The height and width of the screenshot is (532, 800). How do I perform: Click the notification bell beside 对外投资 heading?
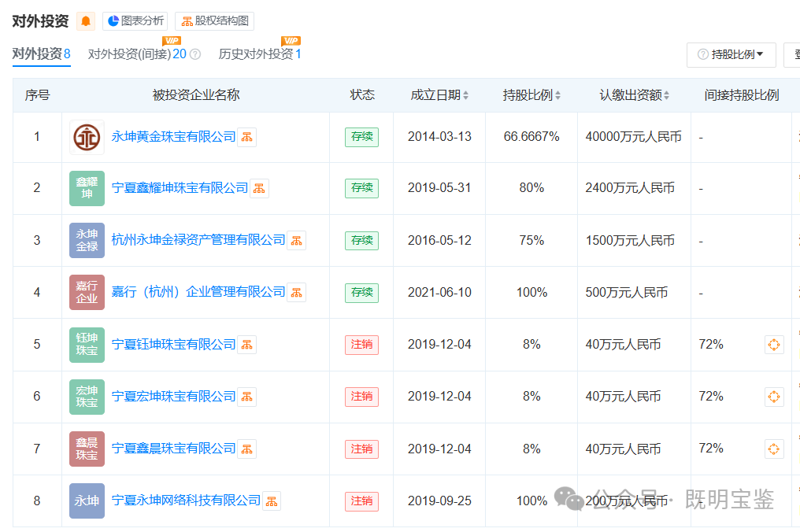click(85, 20)
